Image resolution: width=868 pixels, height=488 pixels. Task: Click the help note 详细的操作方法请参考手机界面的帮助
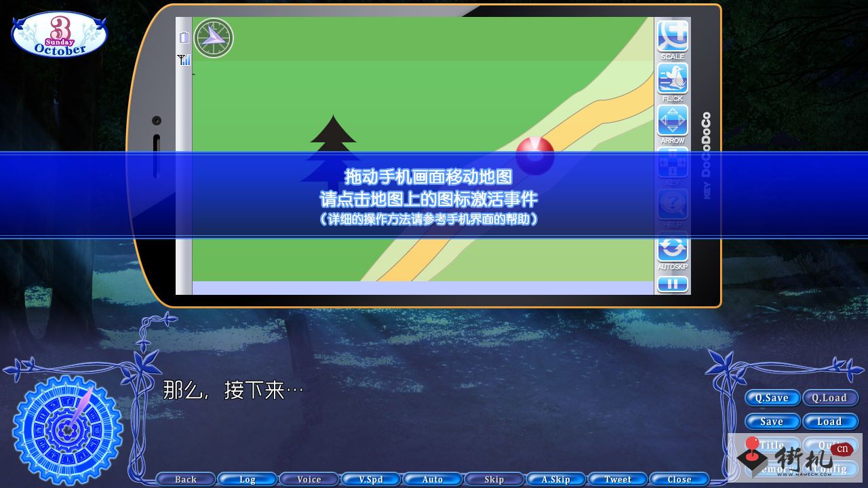coord(429,219)
